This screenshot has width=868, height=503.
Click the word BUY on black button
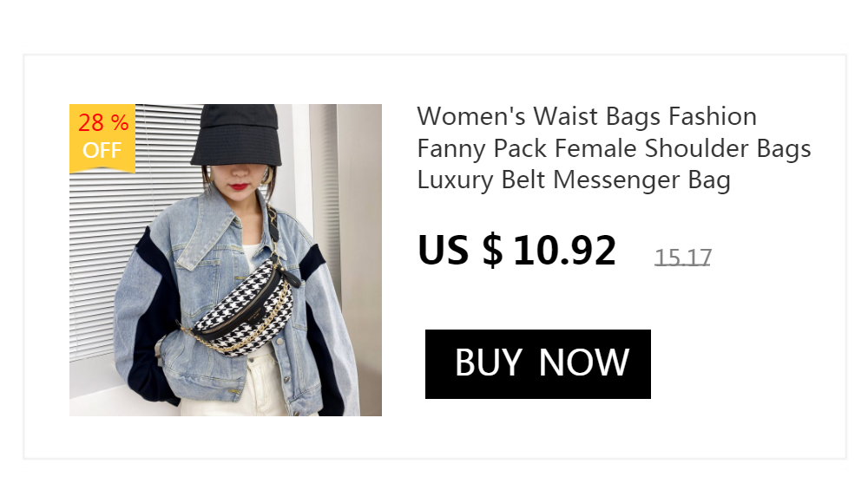(488, 363)
